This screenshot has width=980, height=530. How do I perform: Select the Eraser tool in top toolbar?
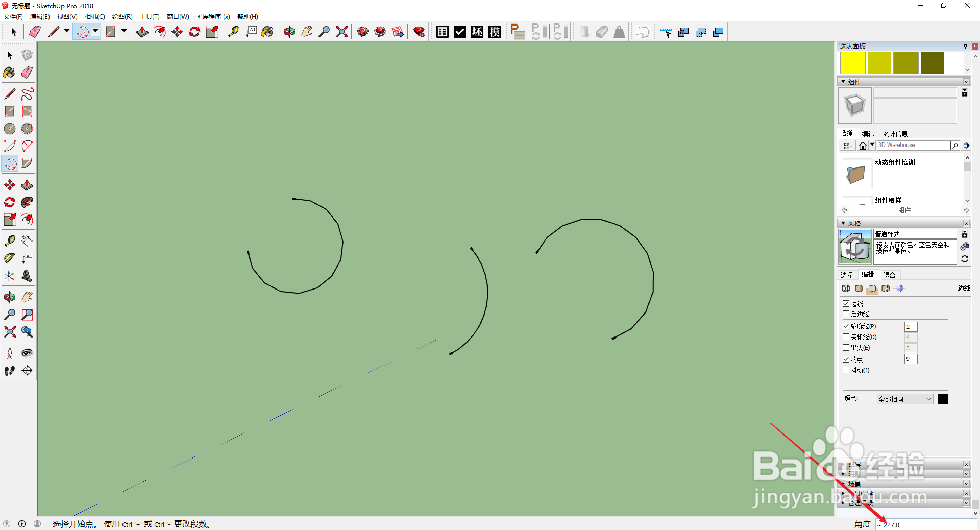point(35,32)
